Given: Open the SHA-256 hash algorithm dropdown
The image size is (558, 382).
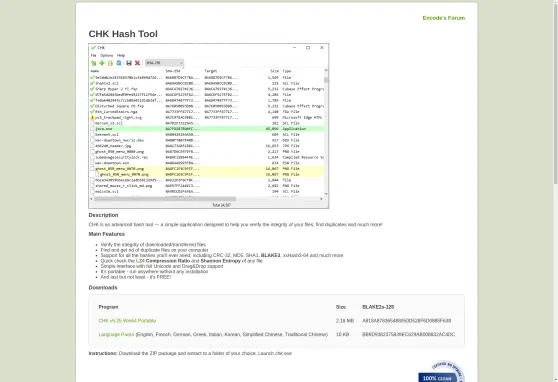Looking at the screenshot, I should pyautogui.click(x=164, y=63).
